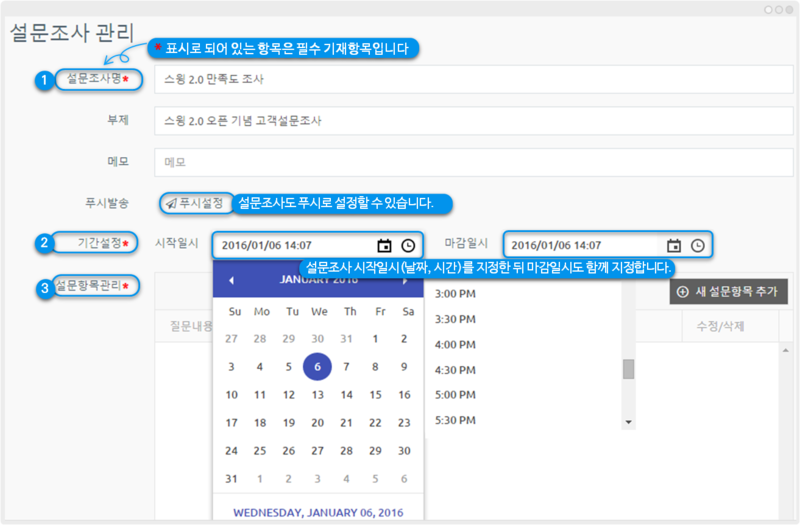
Task: Go to next month in calendar
Action: [405, 282]
